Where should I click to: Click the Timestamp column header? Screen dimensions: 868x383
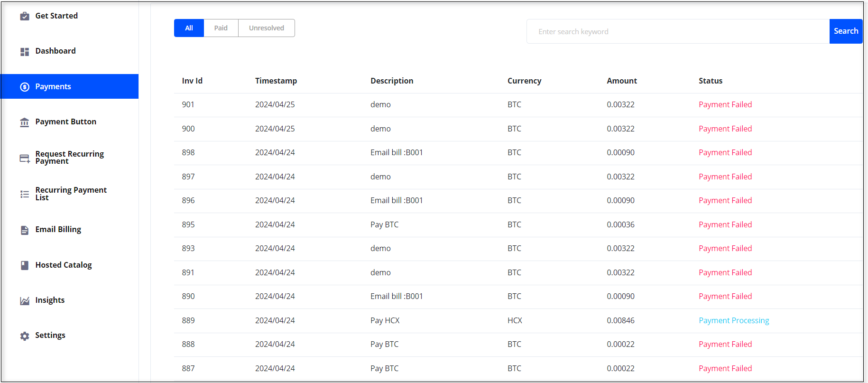(276, 81)
